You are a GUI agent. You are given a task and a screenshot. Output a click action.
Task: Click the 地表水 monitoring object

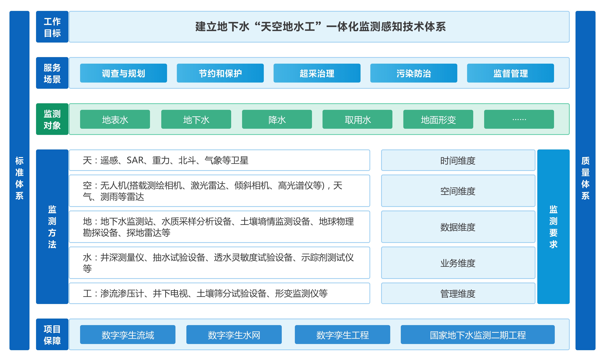[x=115, y=119]
